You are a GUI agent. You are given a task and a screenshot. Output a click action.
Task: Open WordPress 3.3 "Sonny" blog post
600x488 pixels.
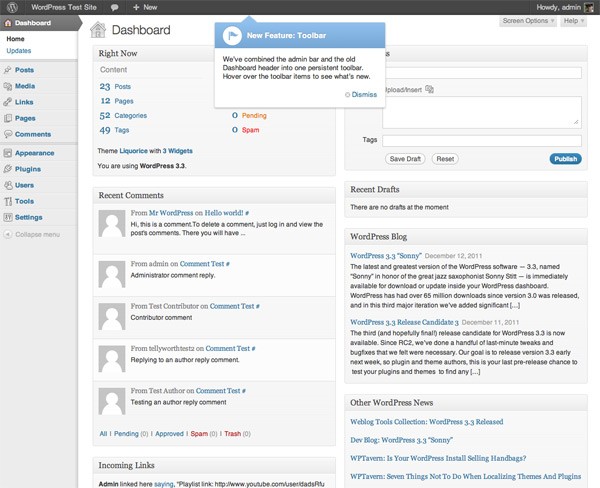(386, 256)
